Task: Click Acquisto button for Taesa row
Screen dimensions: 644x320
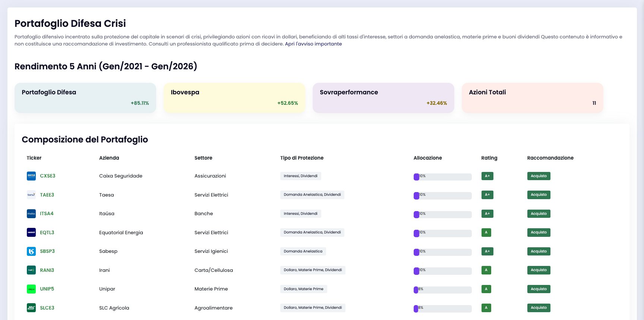Action: (539, 195)
